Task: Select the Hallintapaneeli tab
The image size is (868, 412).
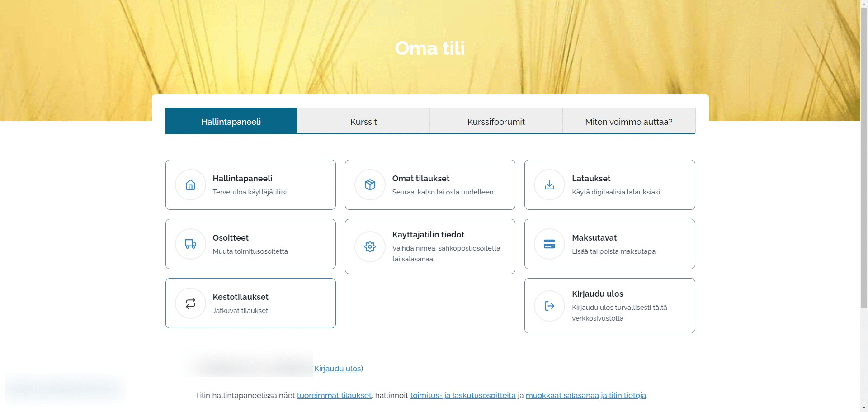Action: click(x=231, y=122)
